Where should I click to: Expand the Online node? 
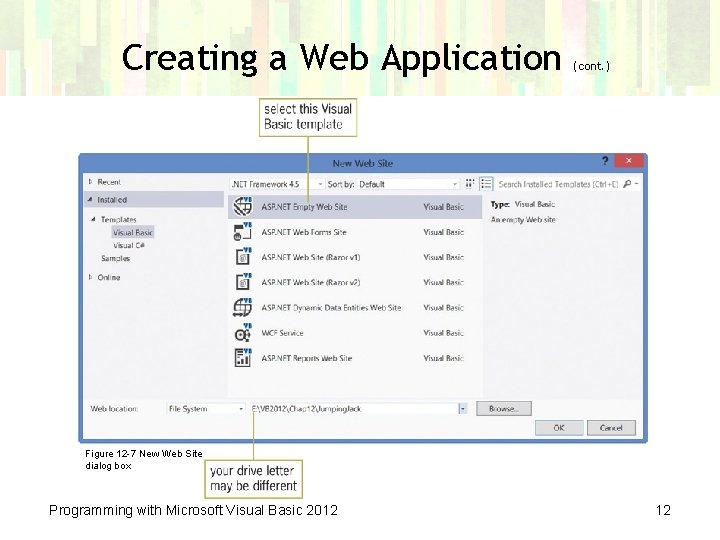(x=90, y=277)
